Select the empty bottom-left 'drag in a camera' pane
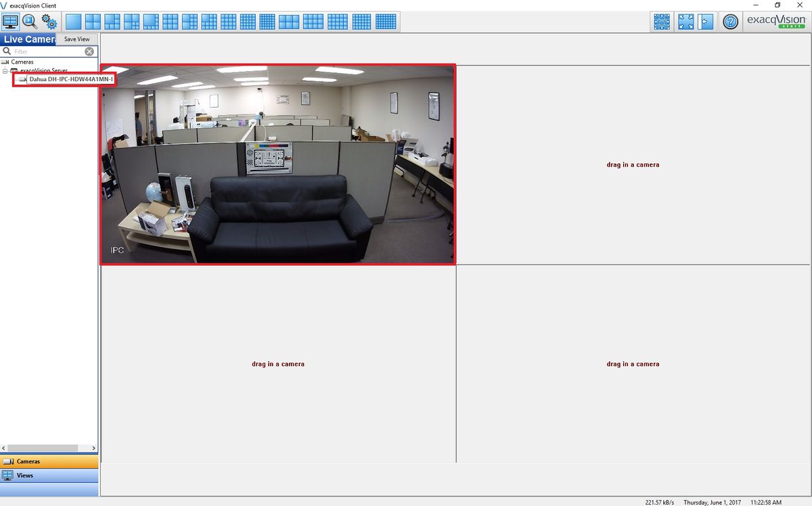Image resolution: width=812 pixels, height=506 pixels. tap(278, 363)
